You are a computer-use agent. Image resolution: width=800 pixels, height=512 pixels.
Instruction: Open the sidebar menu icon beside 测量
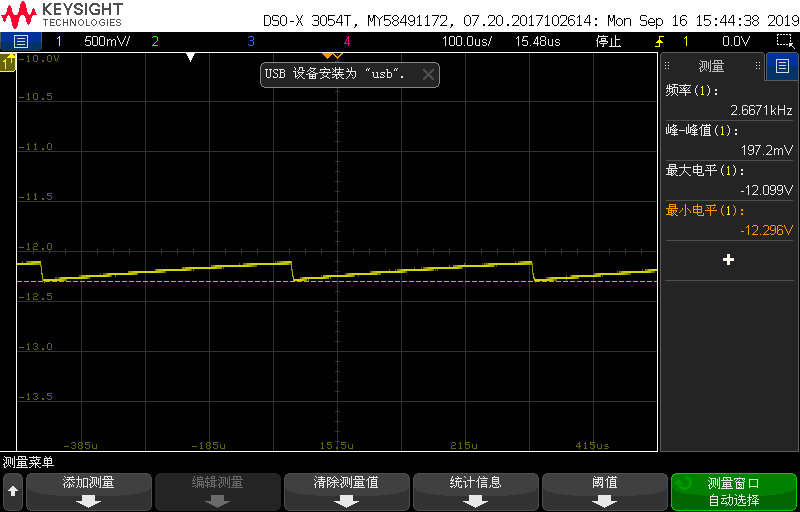[x=782, y=65]
